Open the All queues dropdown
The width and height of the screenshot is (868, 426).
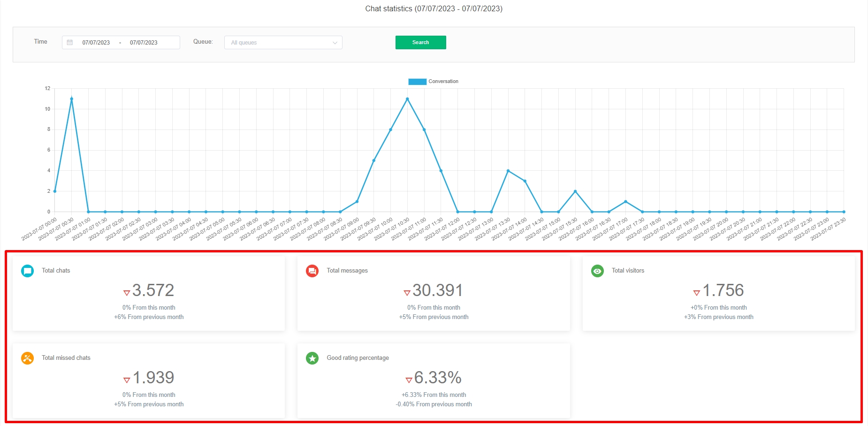283,43
